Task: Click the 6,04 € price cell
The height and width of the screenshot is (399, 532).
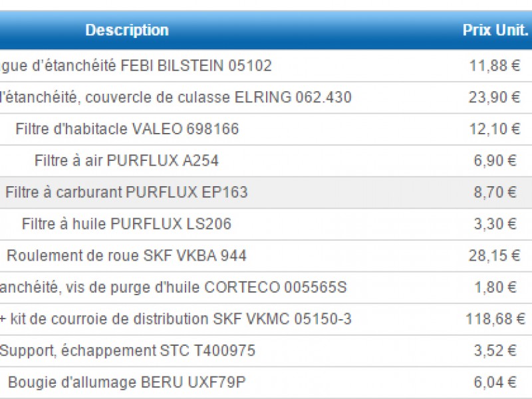Action: pyautogui.click(x=495, y=382)
